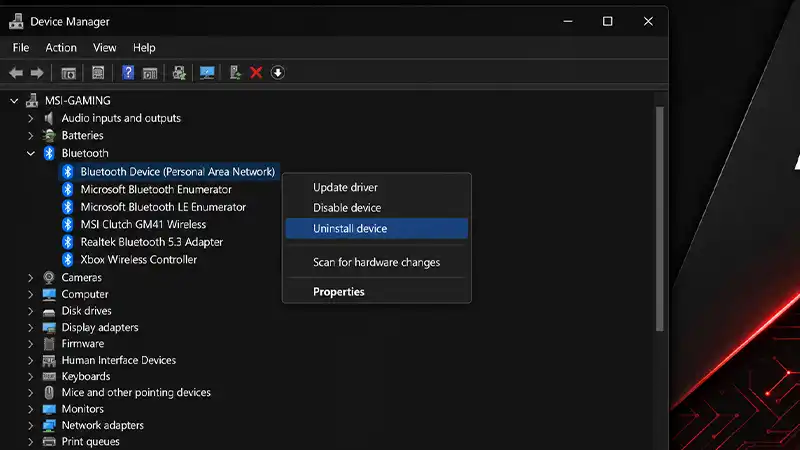The image size is (800, 450).
Task: Expand Audio inputs and outputs
Action: pyautogui.click(x=31, y=119)
